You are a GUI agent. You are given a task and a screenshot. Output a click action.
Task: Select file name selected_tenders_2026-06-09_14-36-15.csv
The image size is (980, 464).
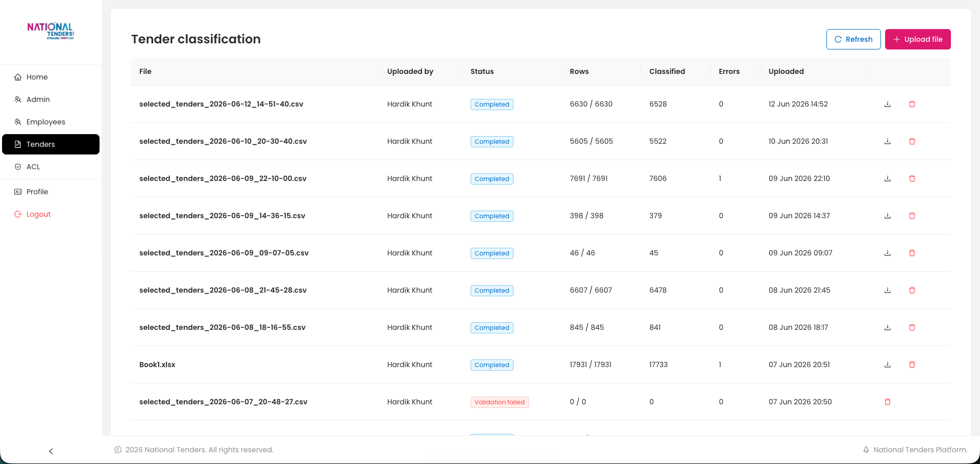click(x=223, y=216)
